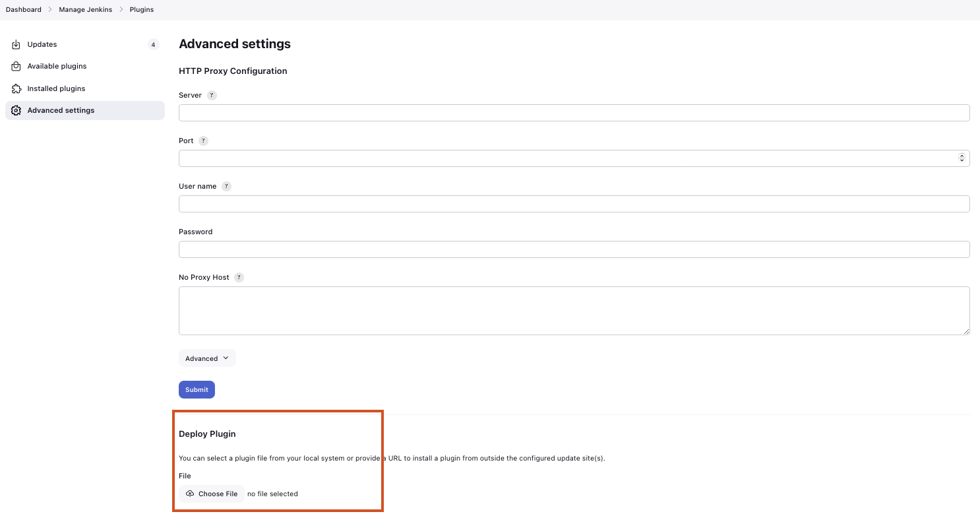Click the Advanced settings gear icon
Screen dimensions: 980x516
click(16, 110)
